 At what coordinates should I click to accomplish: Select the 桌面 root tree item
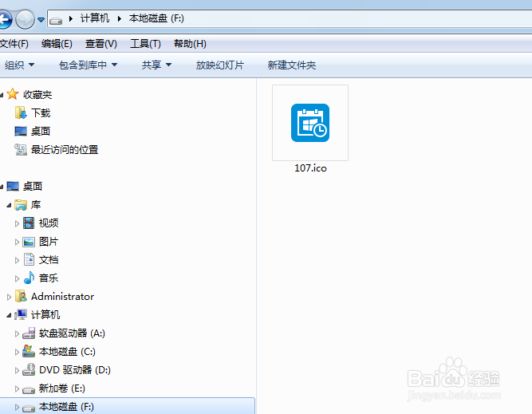[33, 187]
